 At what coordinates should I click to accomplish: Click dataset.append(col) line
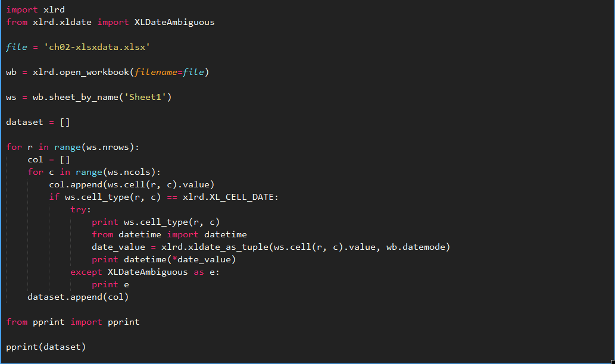78,297
